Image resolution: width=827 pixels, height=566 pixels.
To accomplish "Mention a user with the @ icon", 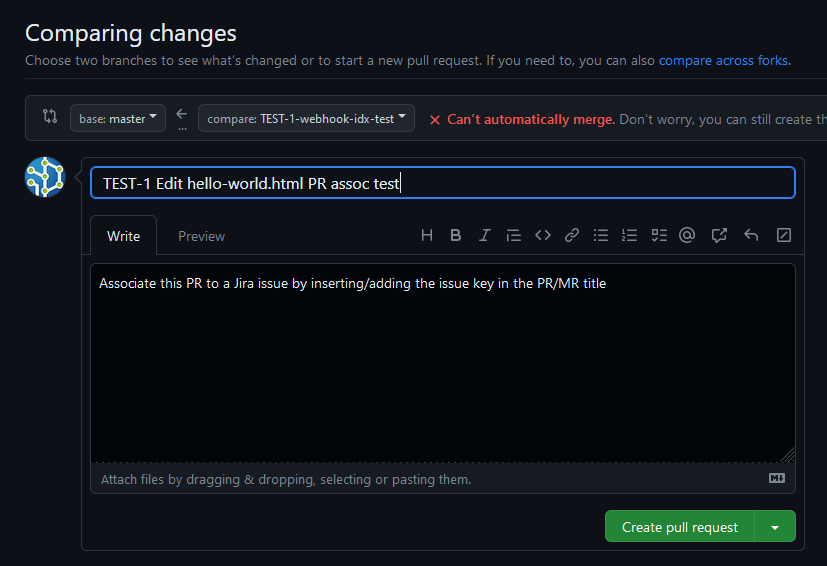I will 687,236.
